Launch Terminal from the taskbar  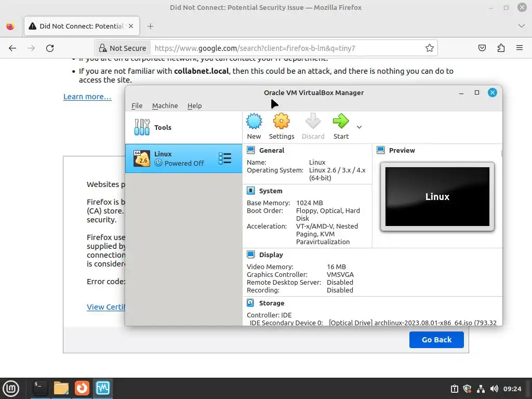40,388
